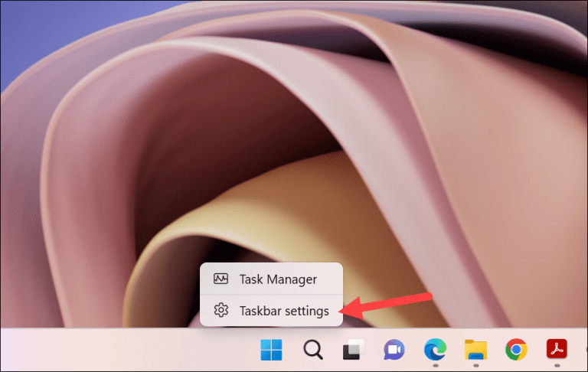Open Task Manager from context menu
The width and height of the screenshot is (588, 372).
coord(271,279)
